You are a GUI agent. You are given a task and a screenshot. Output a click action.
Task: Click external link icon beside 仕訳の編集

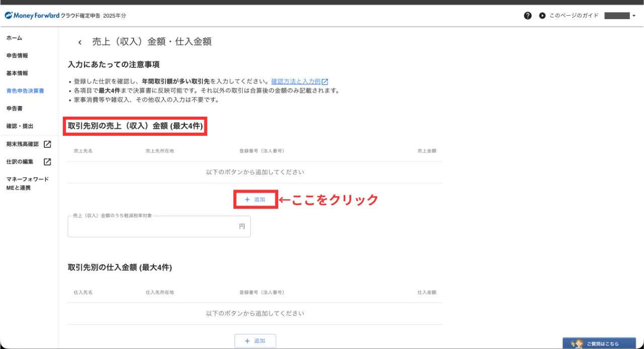click(47, 162)
